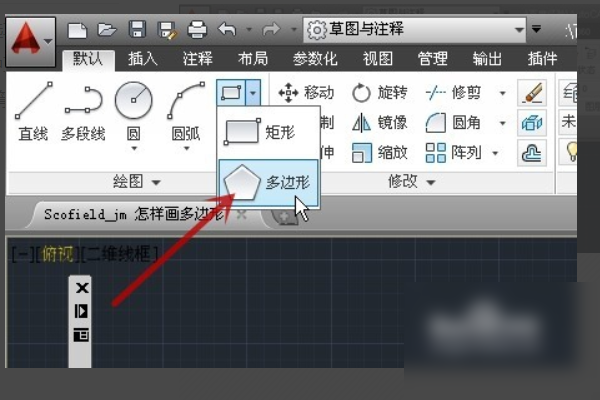The height and width of the screenshot is (400, 600).
Task: Click the erase brush icon
Action: point(532,93)
